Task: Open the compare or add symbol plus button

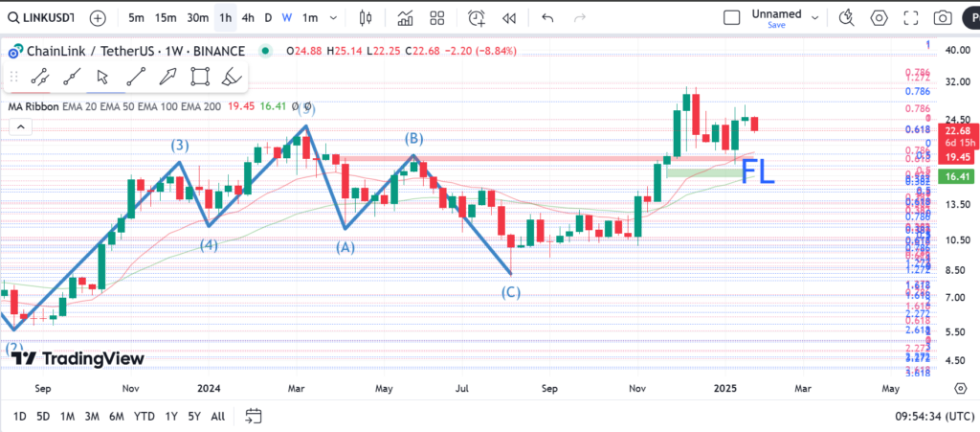Action: (x=98, y=17)
